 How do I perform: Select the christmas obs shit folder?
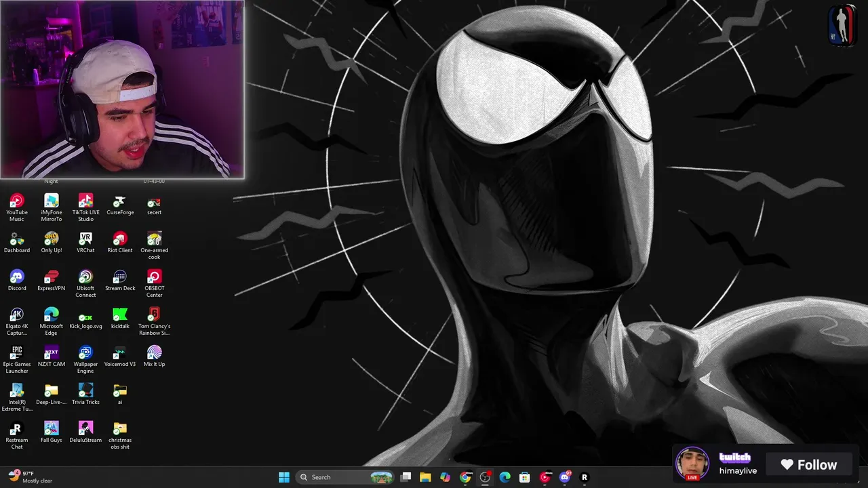point(120,436)
